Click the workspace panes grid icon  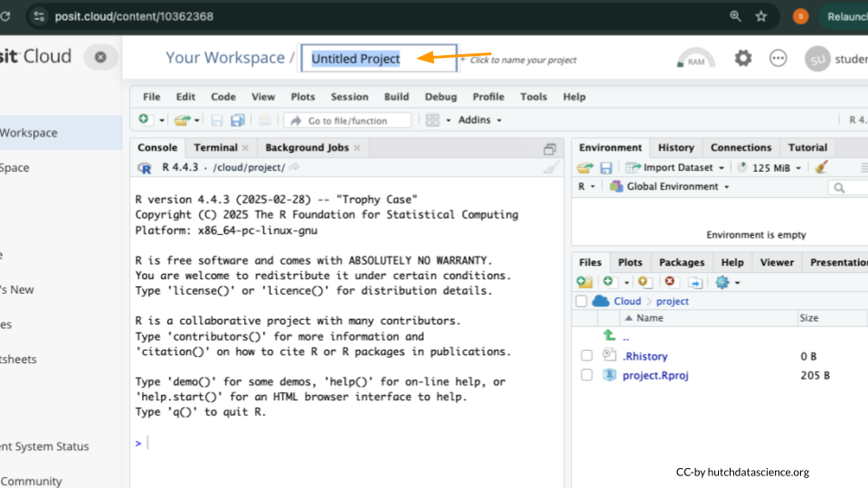[x=432, y=120]
